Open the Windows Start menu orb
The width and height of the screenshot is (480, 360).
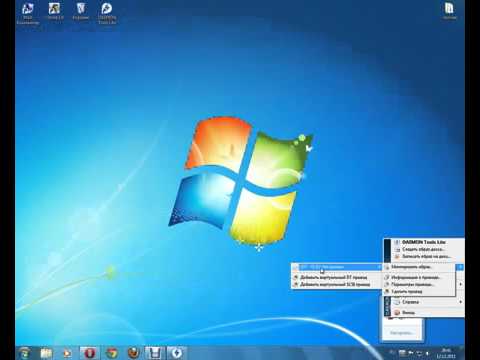25,353
